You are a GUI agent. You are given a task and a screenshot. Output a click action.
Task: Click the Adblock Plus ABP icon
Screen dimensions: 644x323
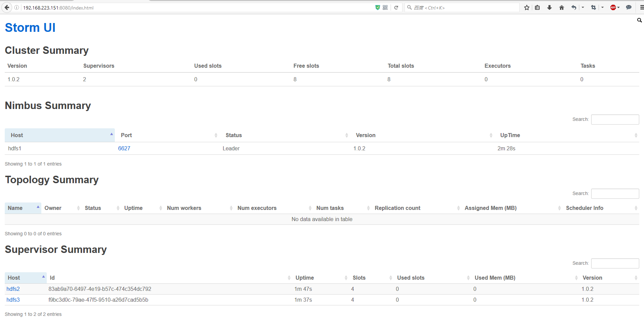coord(613,7)
